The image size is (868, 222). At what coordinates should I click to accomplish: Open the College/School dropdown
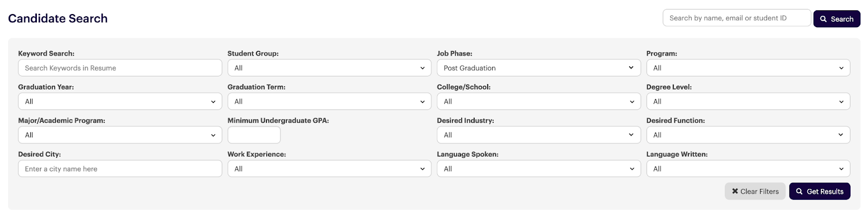pyautogui.click(x=539, y=102)
